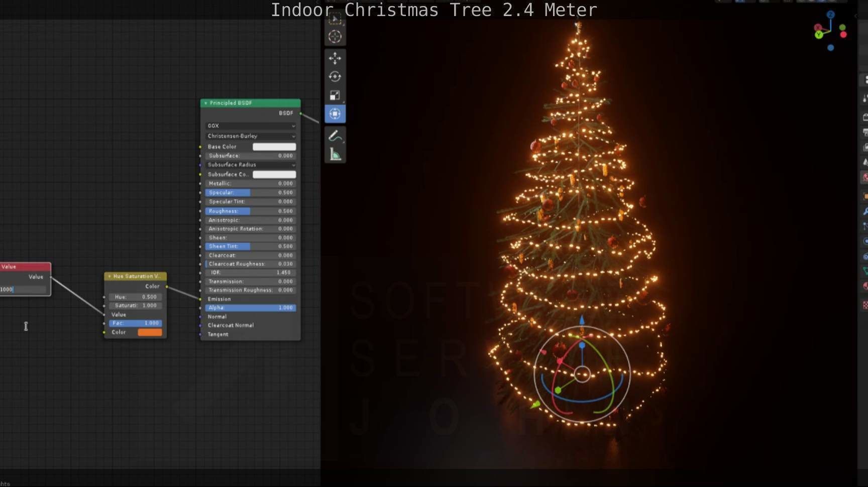Screen dimensions: 868x487
Task: Click the Normal input socket
Action: (x=200, y=317)
